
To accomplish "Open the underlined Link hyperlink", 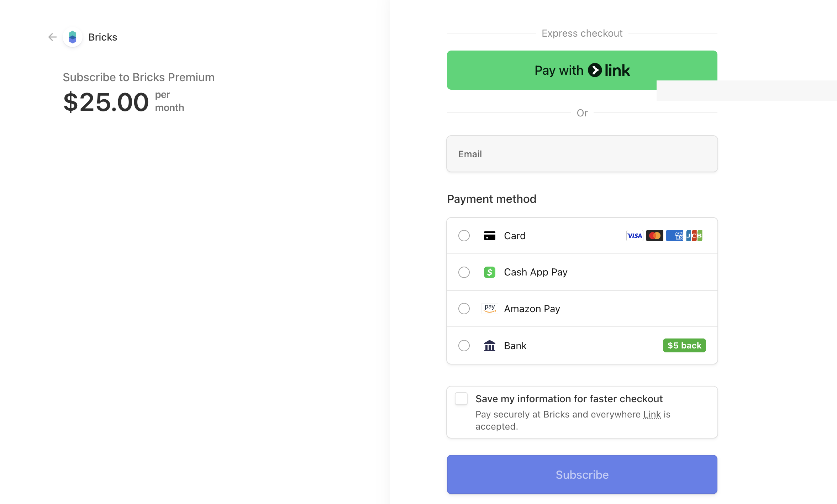I will coord(652,414).
